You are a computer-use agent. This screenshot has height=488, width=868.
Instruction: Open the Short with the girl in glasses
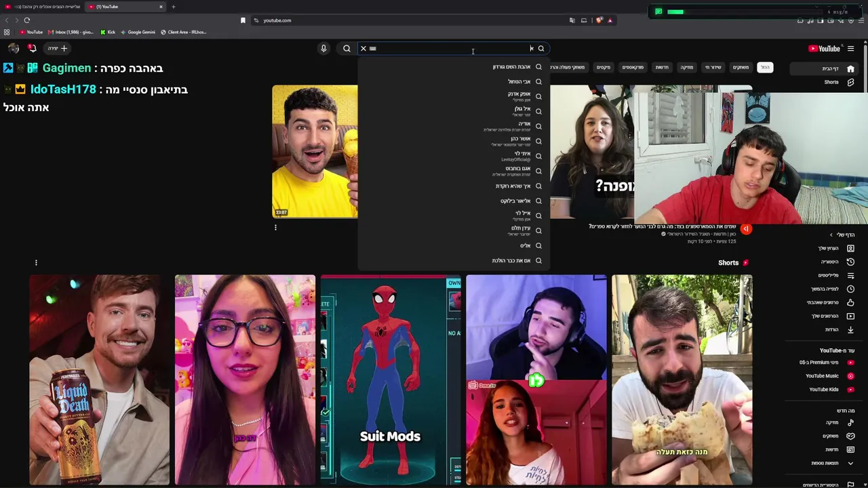pos(245,380)
